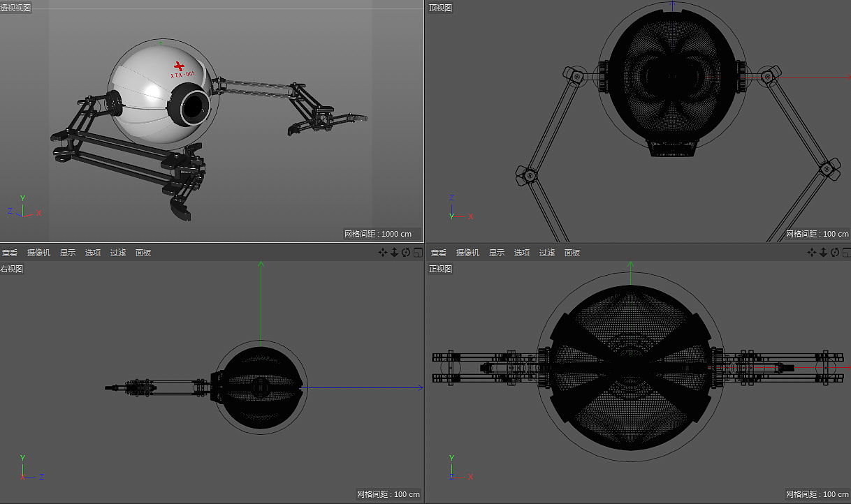Click the red cross decal on the sphere
The width and height of the screenshot is (851, 504).
click(x=180, y=66)
